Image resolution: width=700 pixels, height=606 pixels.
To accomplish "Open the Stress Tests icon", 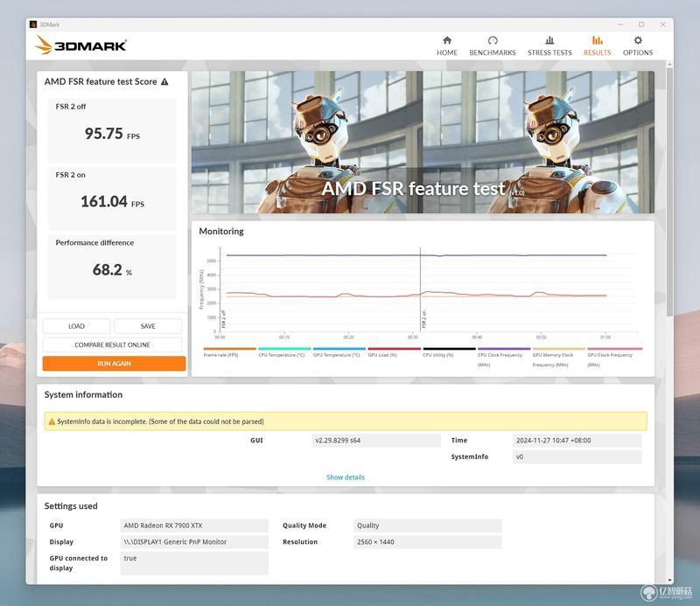I will (549, 40).
